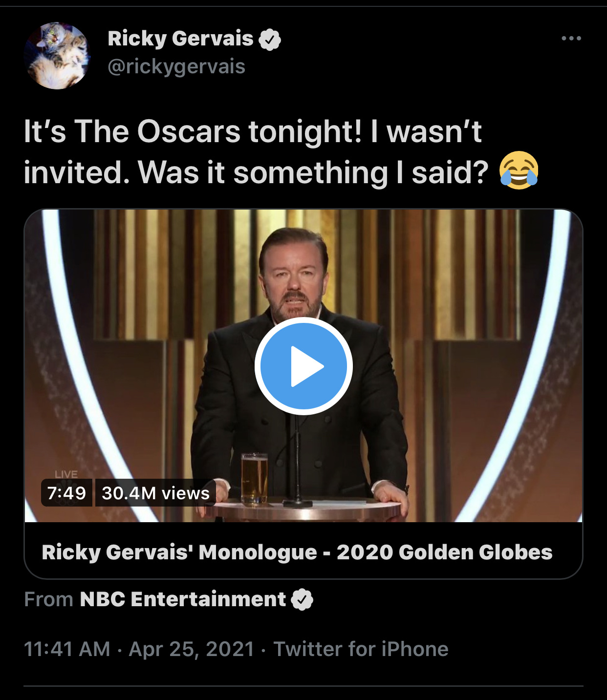This screenshot has height=700, width=607.
Task: Click the word From before NBC Entertainment
Action: (x=48, y=599)
